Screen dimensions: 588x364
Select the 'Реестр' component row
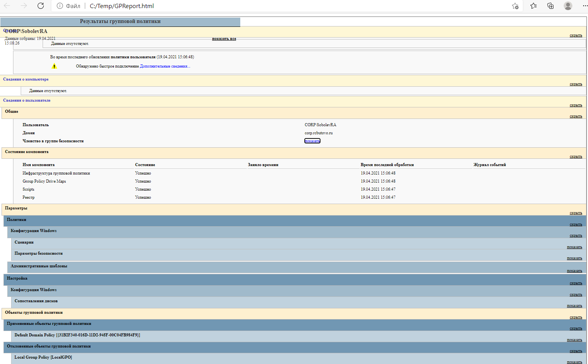pos(28,198)
